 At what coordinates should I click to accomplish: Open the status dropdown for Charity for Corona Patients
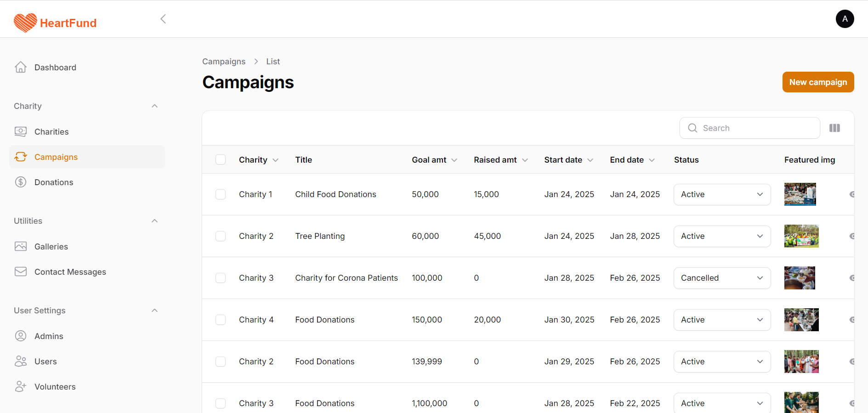(722, 278)
